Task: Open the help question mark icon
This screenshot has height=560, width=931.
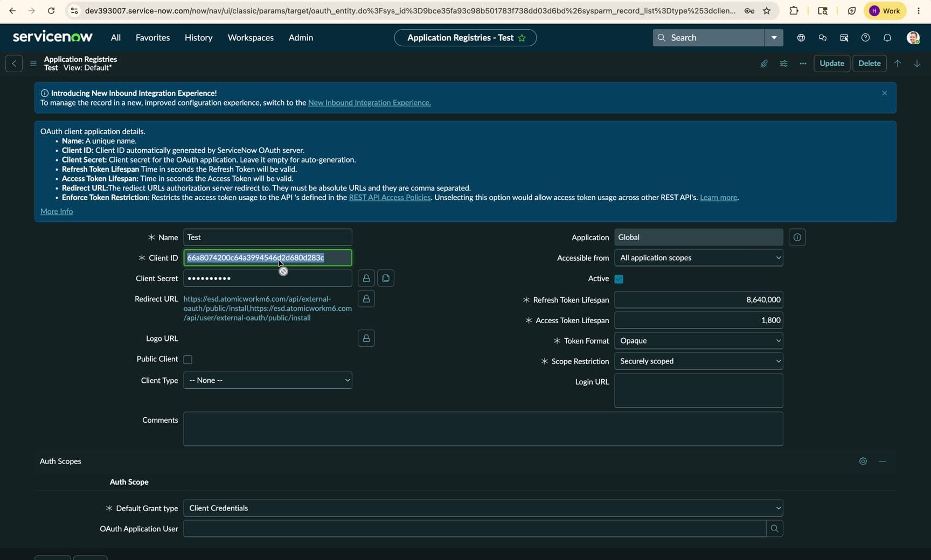Action: (865, 38)
